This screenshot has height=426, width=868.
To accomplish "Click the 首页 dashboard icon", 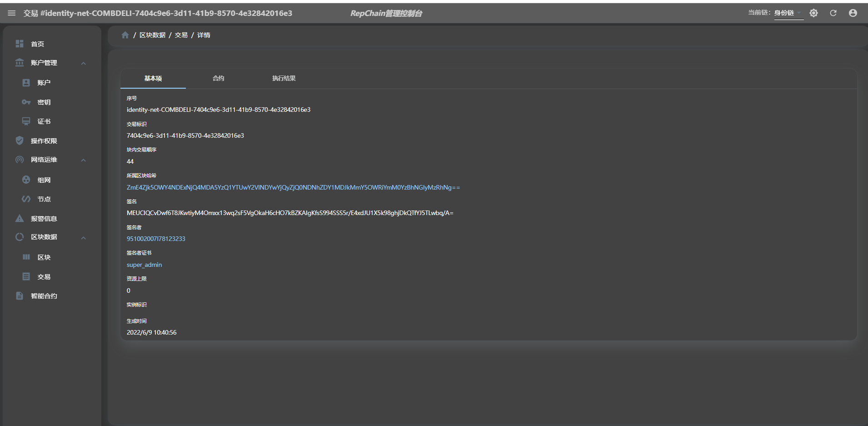I will 20,44.
